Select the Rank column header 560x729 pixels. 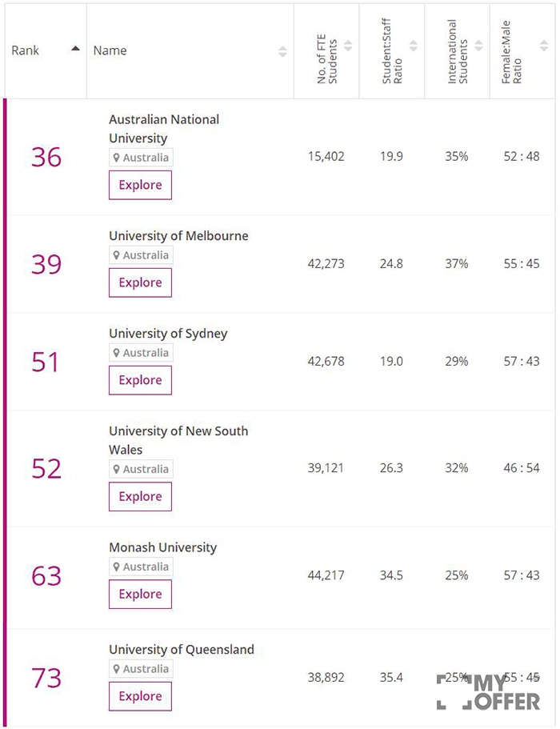pos(25,50)
